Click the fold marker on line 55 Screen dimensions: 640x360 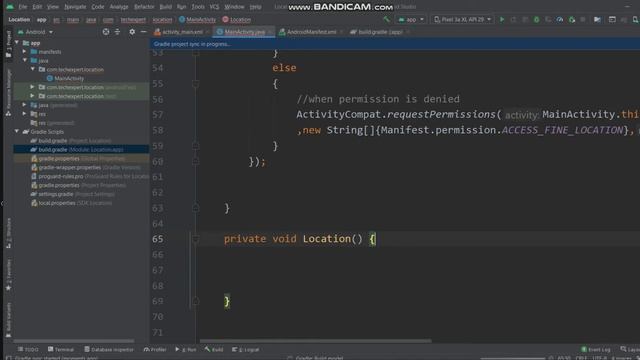196,84
